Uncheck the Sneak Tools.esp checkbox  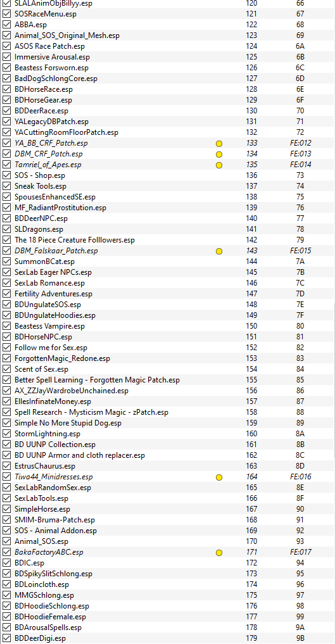point(6,186)
